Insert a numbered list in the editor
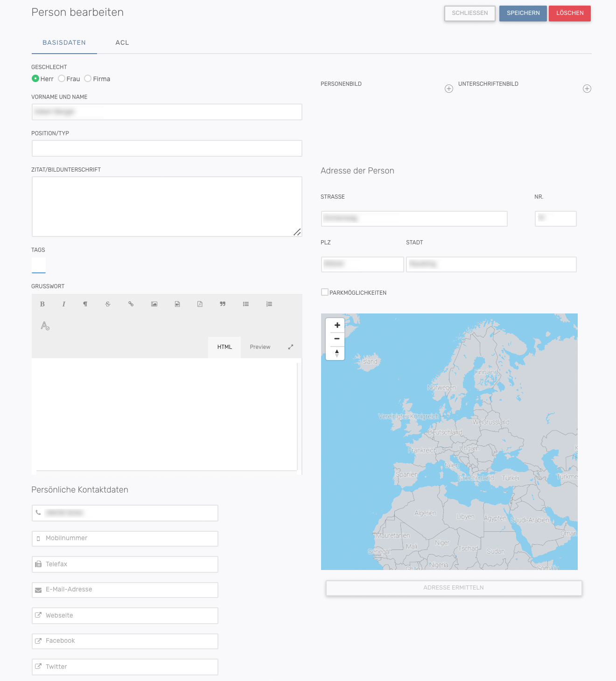The width and height of the screenshot is (616, 681). point(269,304)
